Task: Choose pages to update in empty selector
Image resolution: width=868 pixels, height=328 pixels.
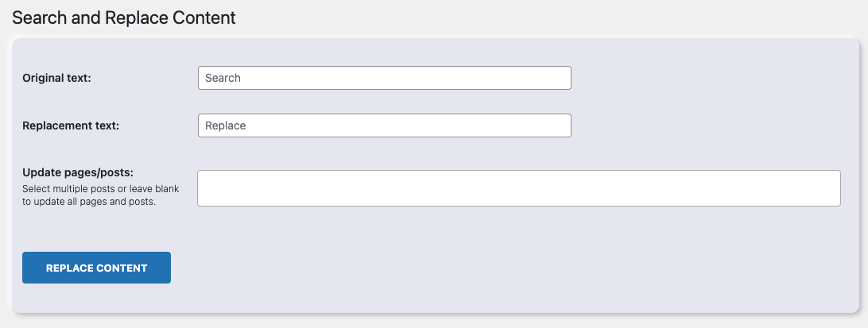Action: [x=518, y=188]
